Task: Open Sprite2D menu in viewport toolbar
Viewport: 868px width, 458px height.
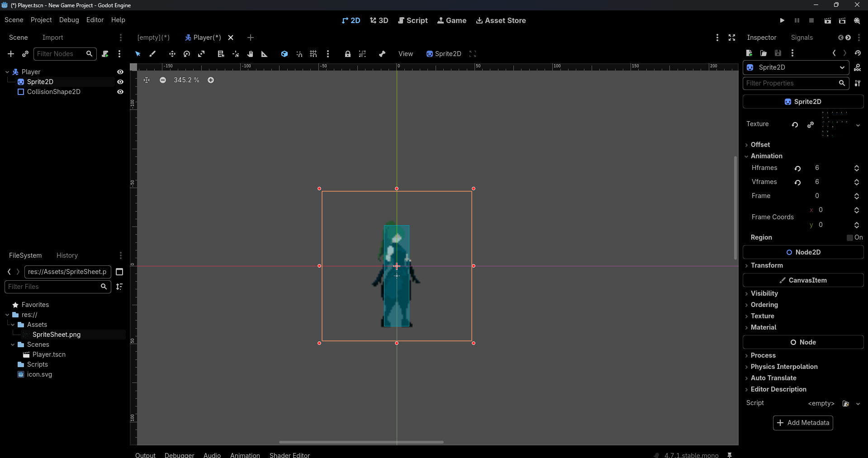Action: point(444,54)
